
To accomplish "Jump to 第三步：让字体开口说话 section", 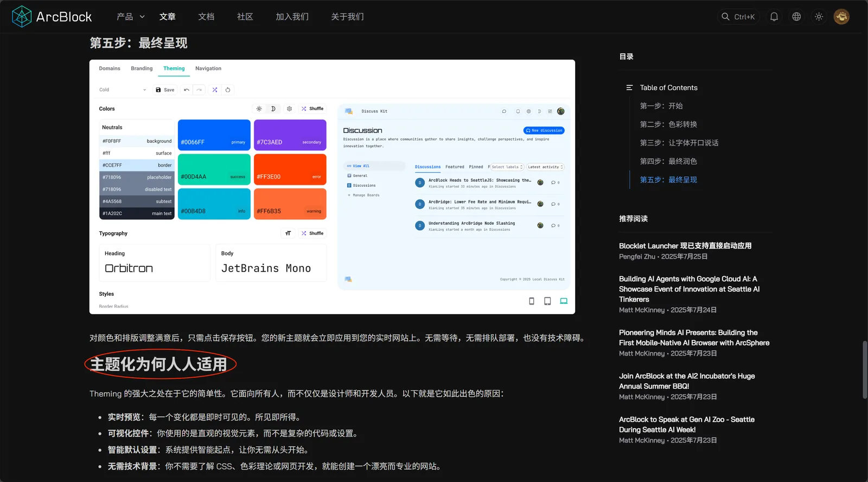I will pyautogui.click(x=679, y=143).
